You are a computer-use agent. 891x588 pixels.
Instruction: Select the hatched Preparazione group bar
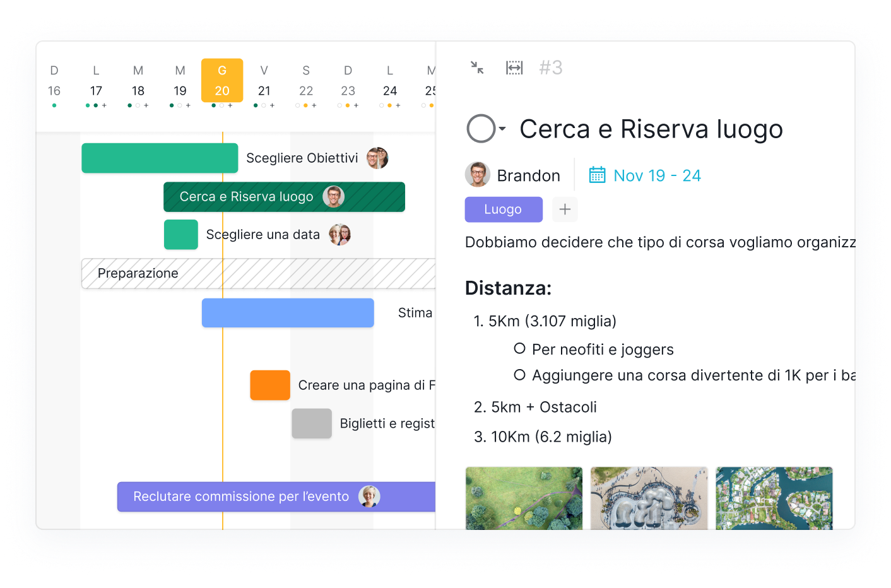pos(259,273)
